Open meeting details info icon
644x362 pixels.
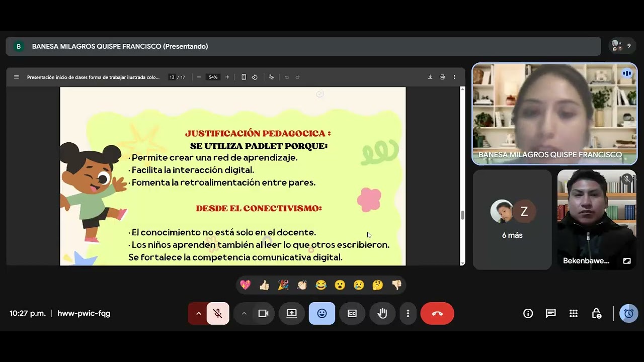(x=528, y=313)
